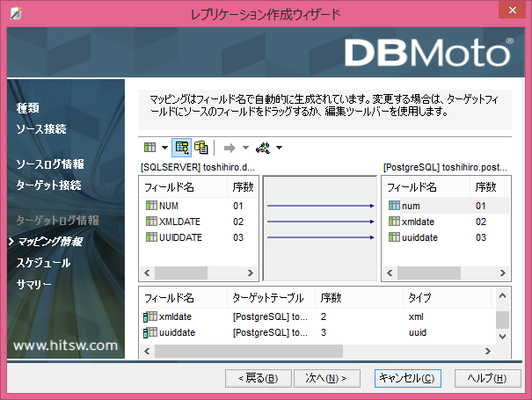Go to ターゲット接続 step in sidebar
This screenshot has height=400, width=532.
pos(49,185)
